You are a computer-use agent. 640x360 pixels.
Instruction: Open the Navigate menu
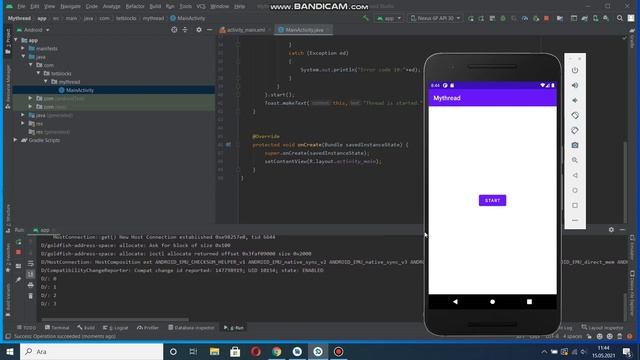coord(70,7)
